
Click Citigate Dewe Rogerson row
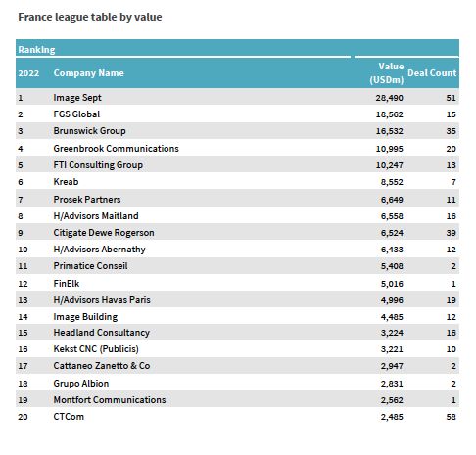pyautogui.click(x=237, y=233)
